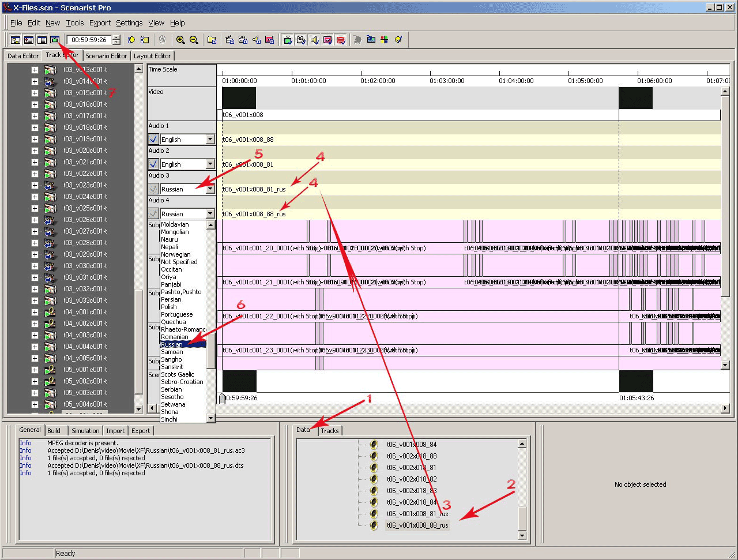The height and width of the screenshot is (560, 738).
Task: Click the first view-mode icon left of timecode
Action: 16,40
